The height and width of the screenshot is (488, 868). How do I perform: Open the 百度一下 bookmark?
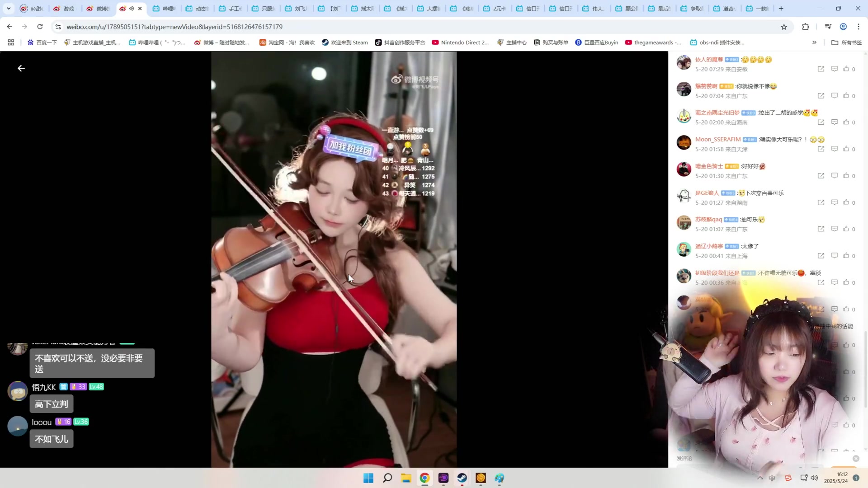(x=42, y=42)
